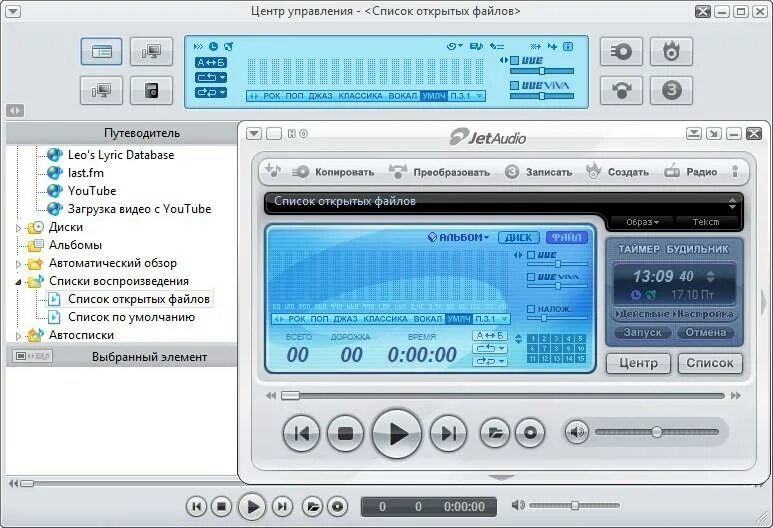Click the convert icon in Control Center
The height and width of the screenshot is (528, 773).
621,90
